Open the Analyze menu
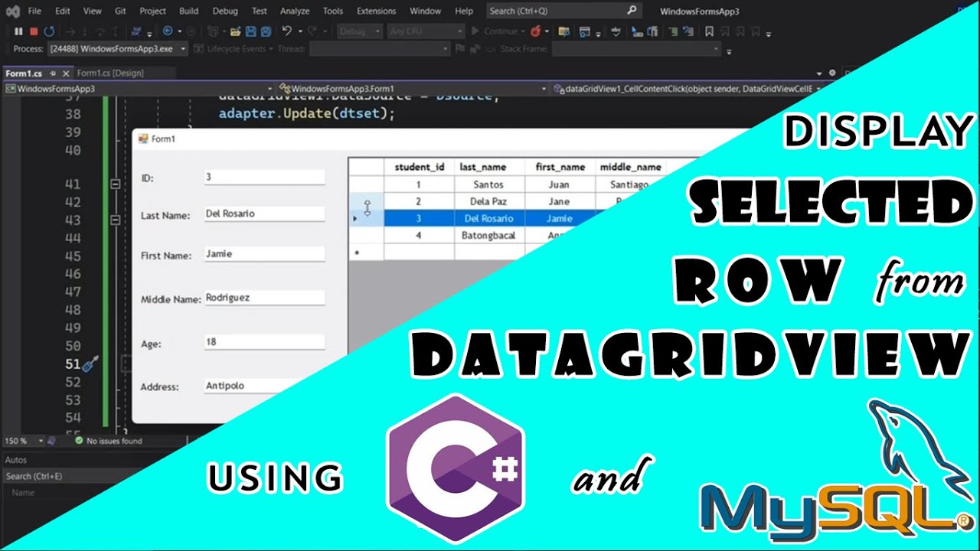This screenshot has height=551, width=980. [295, 11]
